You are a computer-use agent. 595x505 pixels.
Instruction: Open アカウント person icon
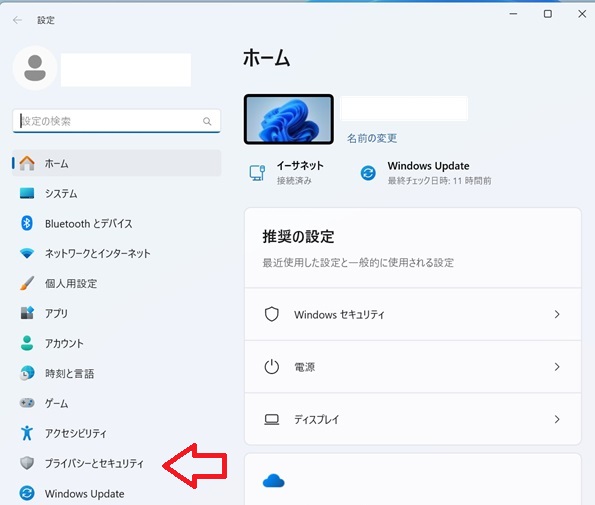27,343
